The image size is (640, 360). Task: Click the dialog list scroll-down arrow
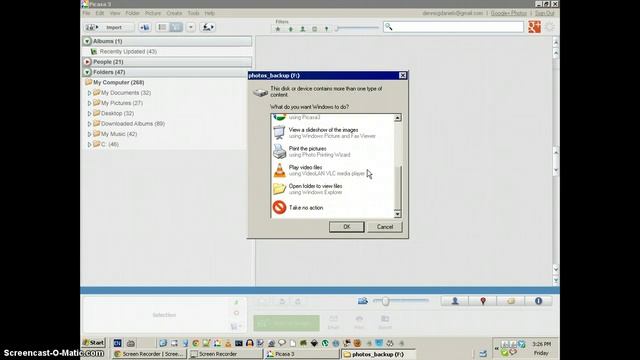pyautogui.click(x=398, y=214)
